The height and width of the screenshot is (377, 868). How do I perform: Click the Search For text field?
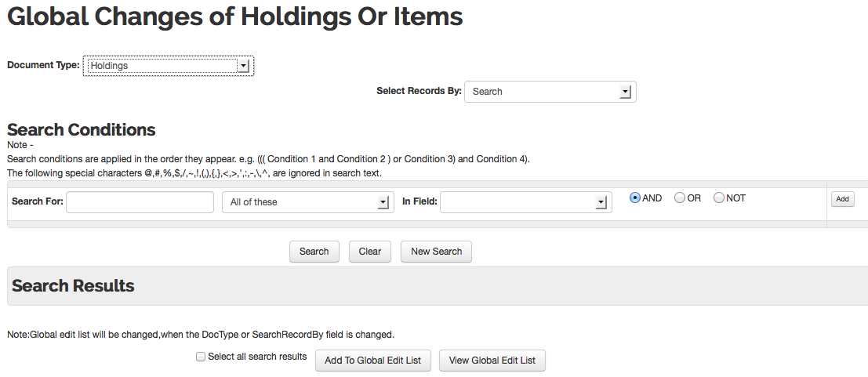pos(140,202)
